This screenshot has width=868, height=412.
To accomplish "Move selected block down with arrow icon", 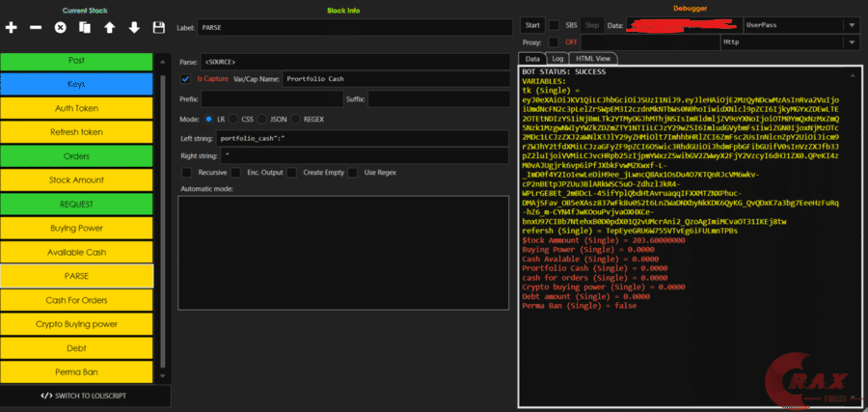I will tap(134, 28).
